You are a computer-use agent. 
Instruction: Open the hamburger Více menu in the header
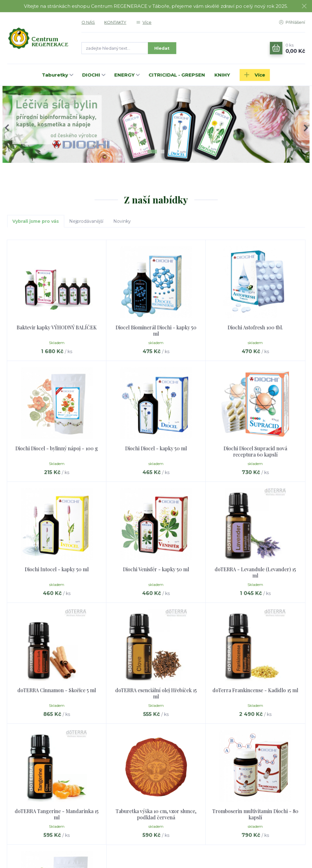144,22
